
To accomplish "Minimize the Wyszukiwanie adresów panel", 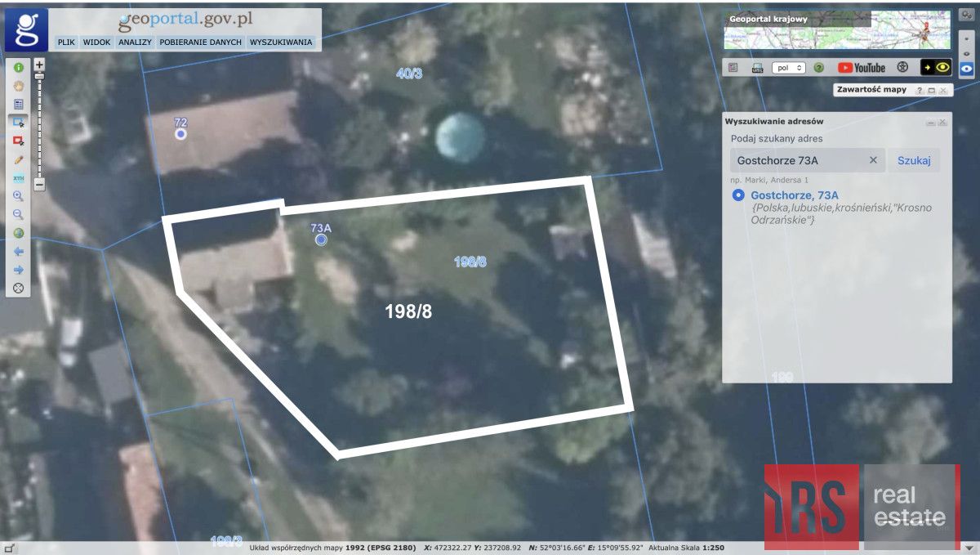I will tap(930, 122).
